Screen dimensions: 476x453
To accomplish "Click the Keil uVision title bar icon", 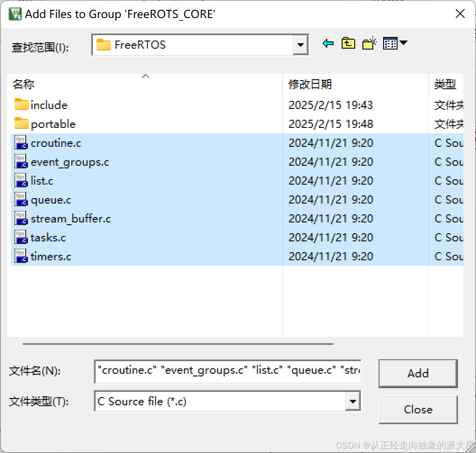I will pyautogui.click(x=15, y=14).
